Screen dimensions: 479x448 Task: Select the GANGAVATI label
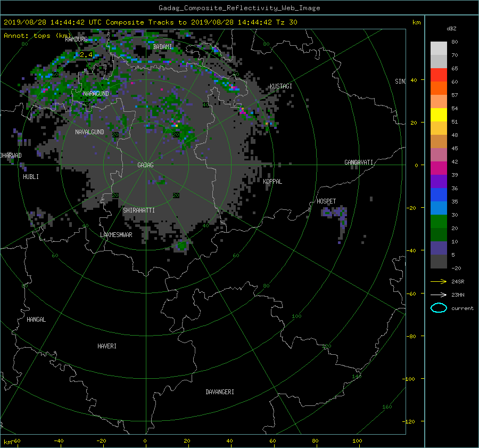click(359, 162)
